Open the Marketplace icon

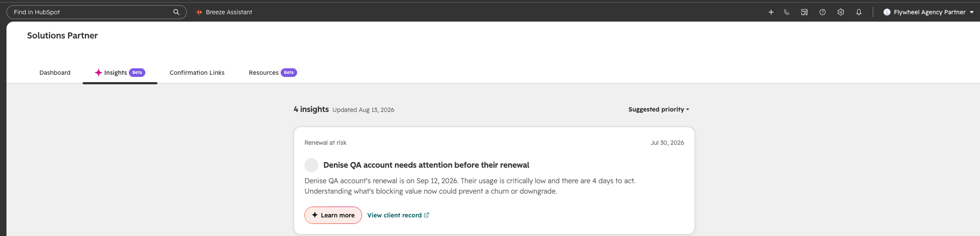(804, 12)
